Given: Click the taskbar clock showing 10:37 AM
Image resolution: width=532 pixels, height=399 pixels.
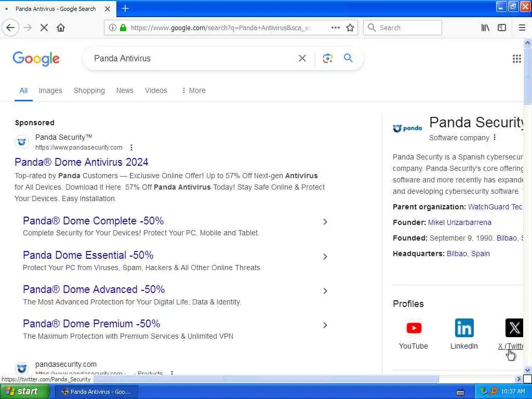Looking at the screenshot, I should pyautogui.click(x=513, y=392).
